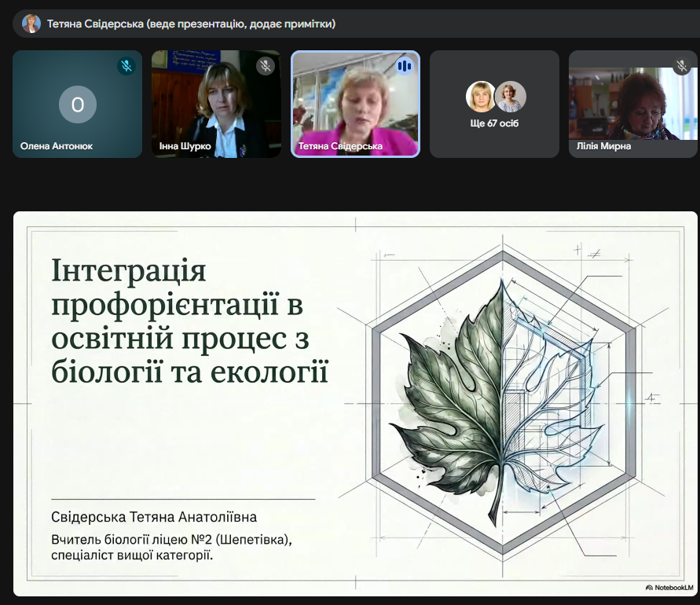The height and width of the screenshot is (605, 700).
Task: Click the presenter banner text about presenting
Action: (192, 24)
